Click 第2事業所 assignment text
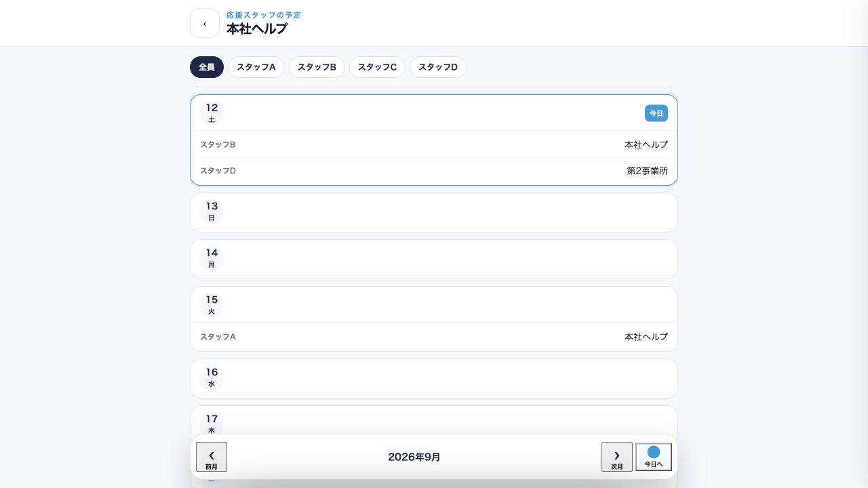Image resolution: width=868 pixels, height=488 pixels. point(648,171)
